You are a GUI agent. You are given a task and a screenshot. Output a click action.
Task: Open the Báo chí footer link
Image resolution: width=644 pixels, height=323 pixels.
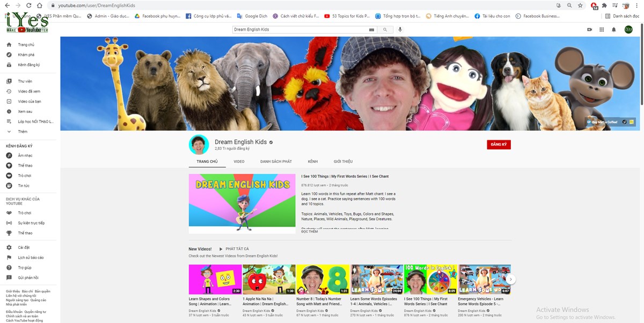click(x=27, y=291)
